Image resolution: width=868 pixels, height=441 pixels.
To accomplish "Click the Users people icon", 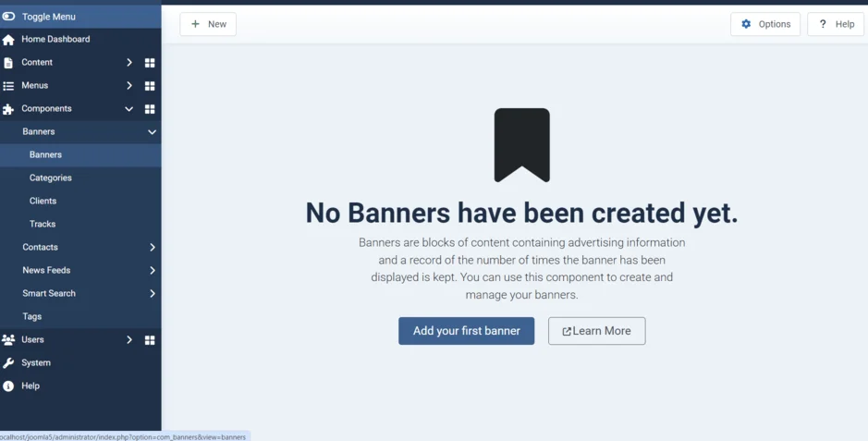I will coord(8,339).
